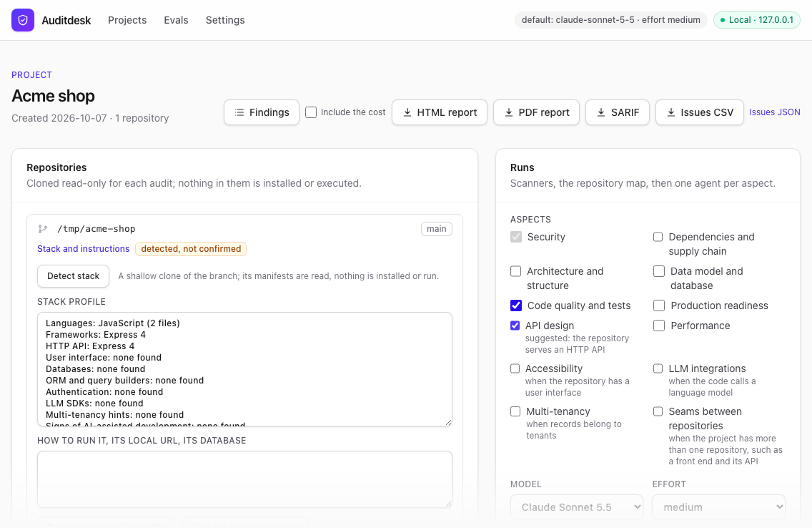
Task: Enable the Dependencies and supply chain aspect
Action: point(658,237)
